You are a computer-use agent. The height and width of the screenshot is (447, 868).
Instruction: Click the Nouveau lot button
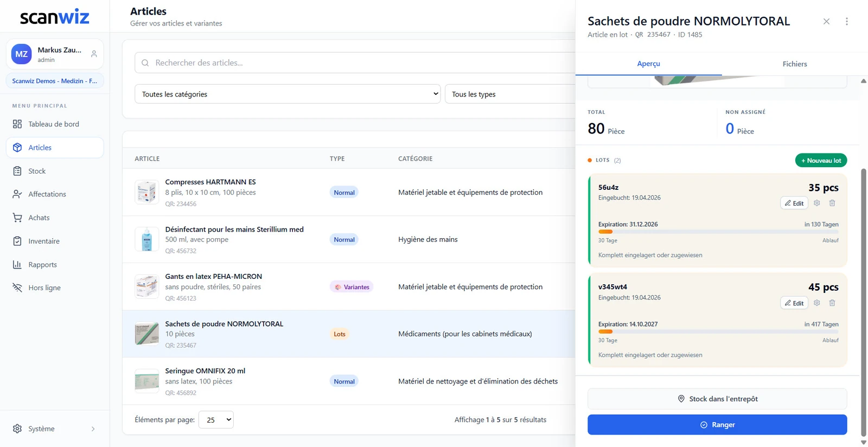821,161
